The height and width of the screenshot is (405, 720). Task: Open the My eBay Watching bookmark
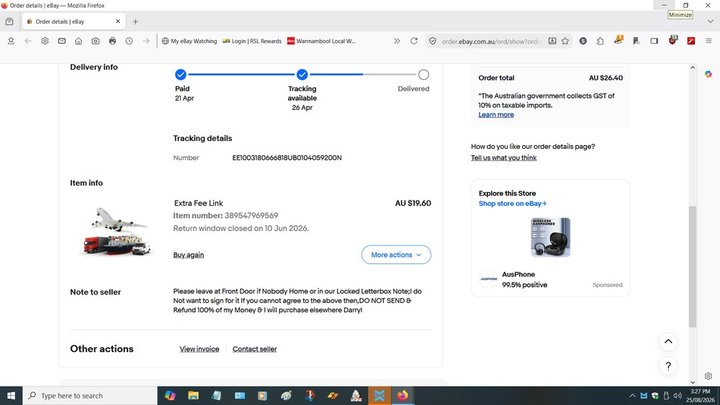coord(189,41)
